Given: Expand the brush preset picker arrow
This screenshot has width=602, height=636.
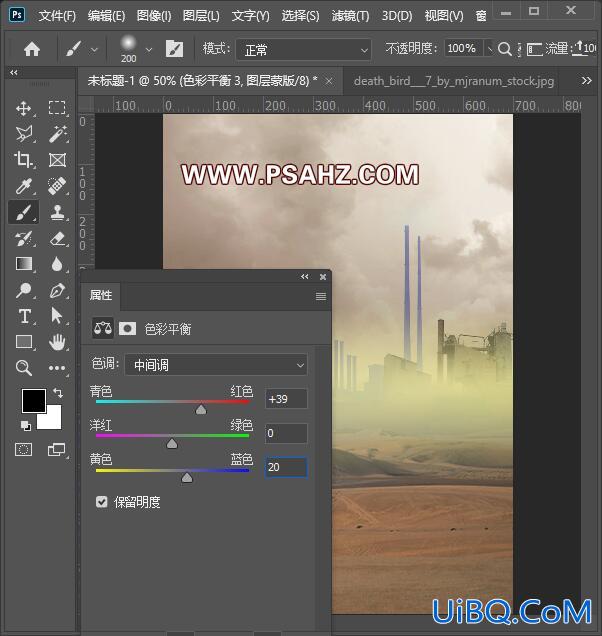Looking at the screenshot, I should [149, 49].
